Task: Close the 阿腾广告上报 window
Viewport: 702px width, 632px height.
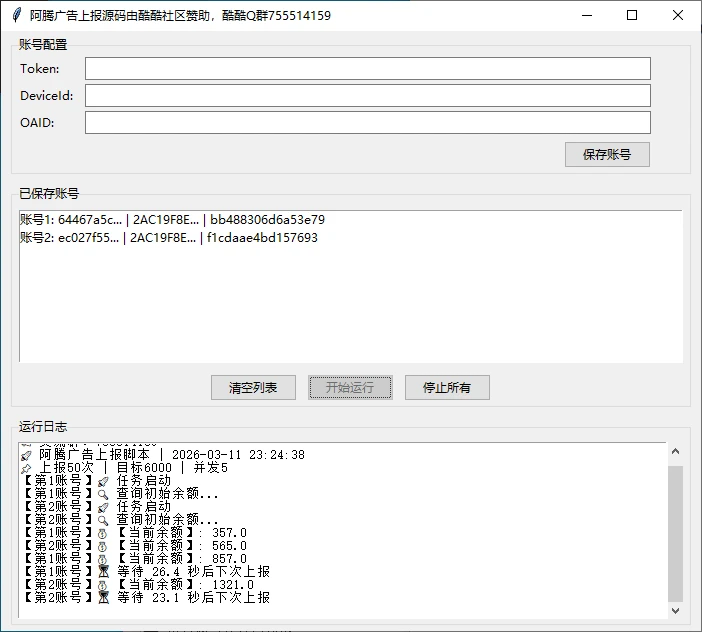Action: click(678, 15)
